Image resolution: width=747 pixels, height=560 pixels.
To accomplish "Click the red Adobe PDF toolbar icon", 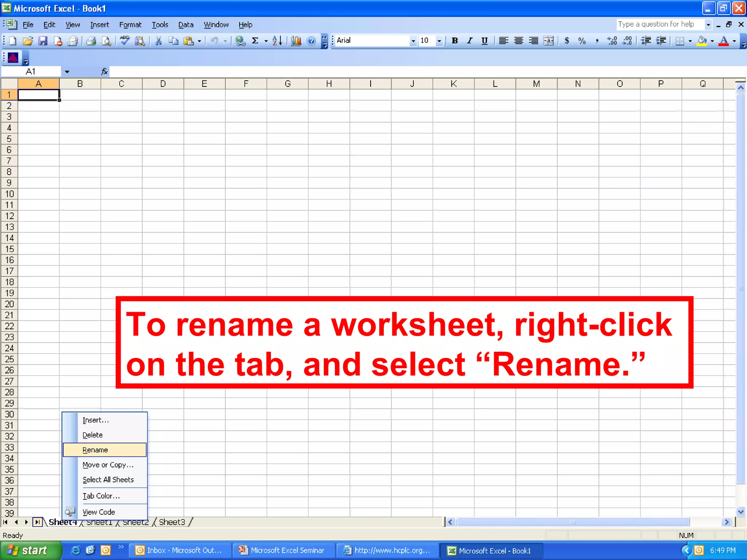I will pos(13,58).
